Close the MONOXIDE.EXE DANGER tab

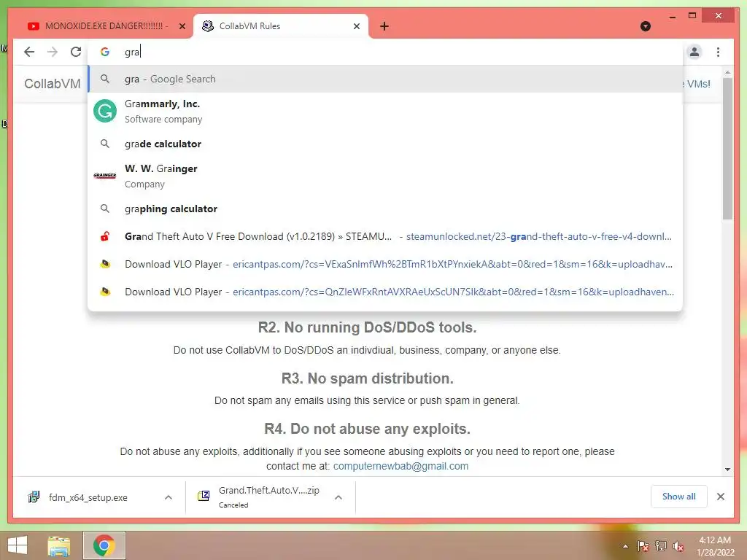coord(182,26)
